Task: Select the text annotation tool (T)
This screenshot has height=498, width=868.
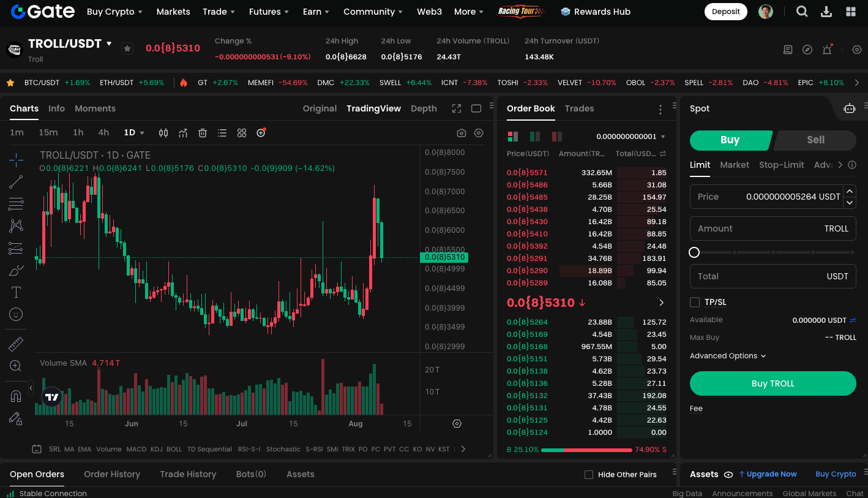Action: click(16, 292)
